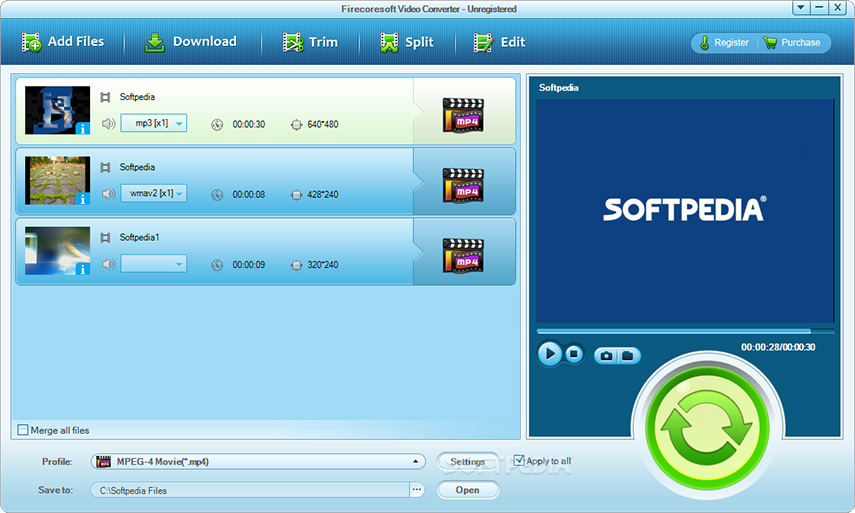Click the Add Files toolbar button
Image resolution: width=855 pixels, height=513 pixels.
point(63,42)
